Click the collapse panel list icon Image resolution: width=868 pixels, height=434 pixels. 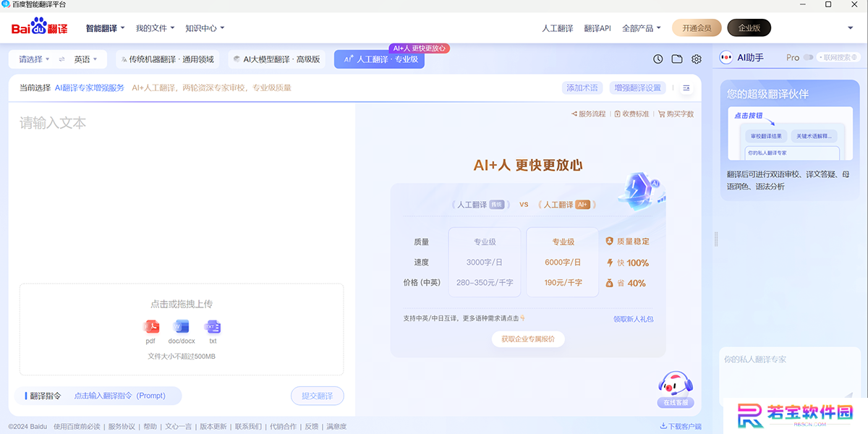click(686, 88)
